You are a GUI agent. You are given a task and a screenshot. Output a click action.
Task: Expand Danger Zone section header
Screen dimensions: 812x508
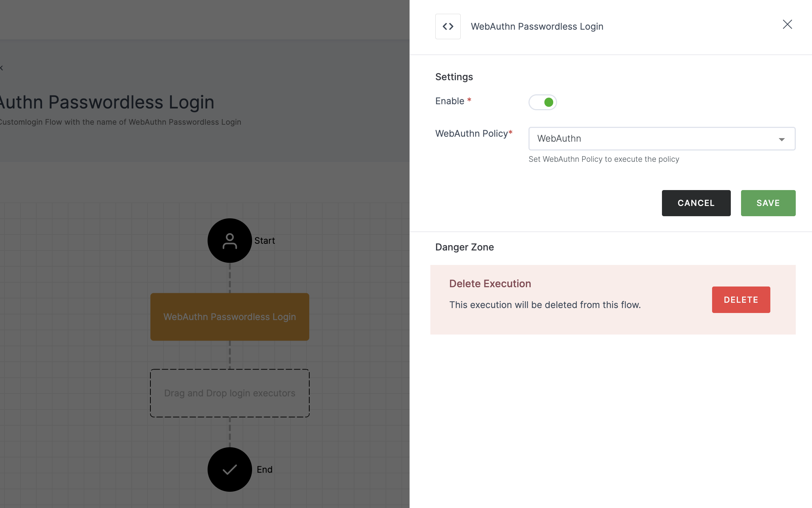(x=465, y=246)
